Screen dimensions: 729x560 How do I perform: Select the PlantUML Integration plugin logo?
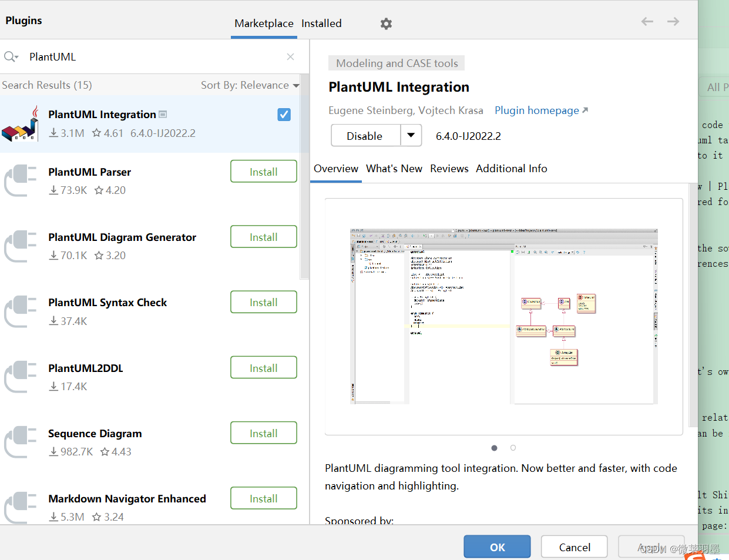pyautogui.click(x=21, y=124)
